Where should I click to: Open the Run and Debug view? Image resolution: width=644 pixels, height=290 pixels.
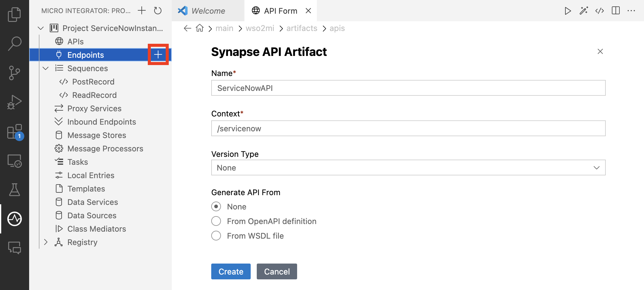click(x=14, y=102)
